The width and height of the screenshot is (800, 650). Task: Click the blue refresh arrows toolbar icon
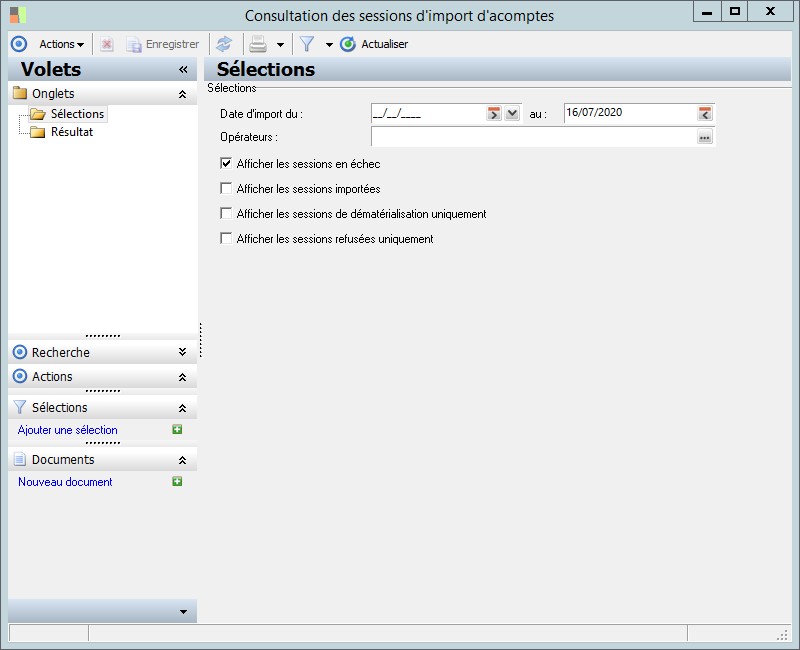(x=224, y=44)
